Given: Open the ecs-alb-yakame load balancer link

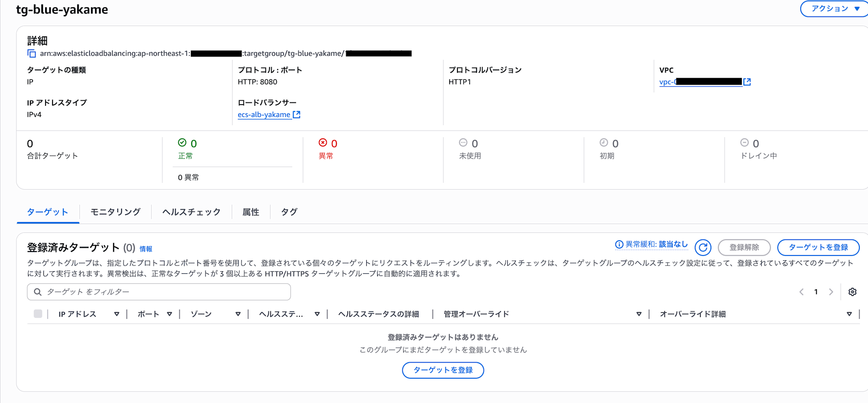Looking at the screenshot, I should click(264, 115).
